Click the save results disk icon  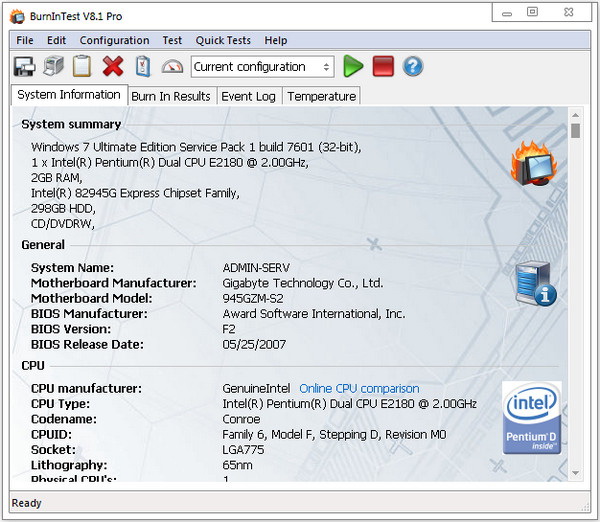point(24,67)
